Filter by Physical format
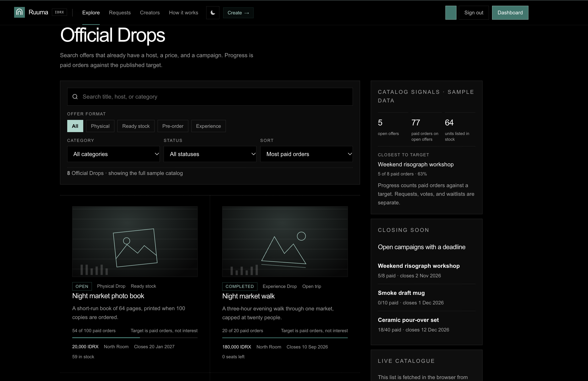Viewport: 588px width, 381px height. [100, 126]
